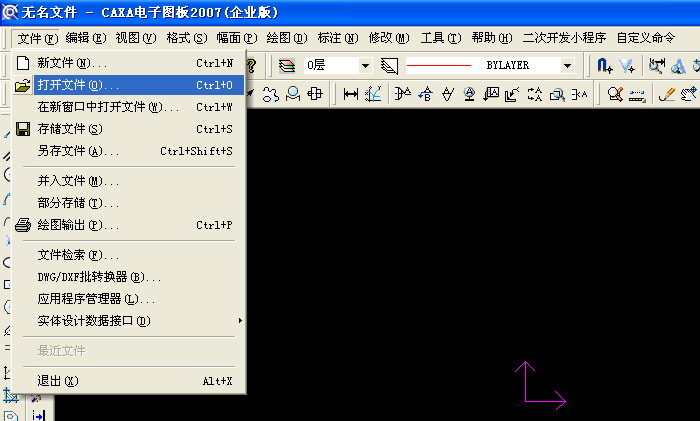Click the CAXA application icon in title bar
700x421 pixels.
[x=10, y=12]
